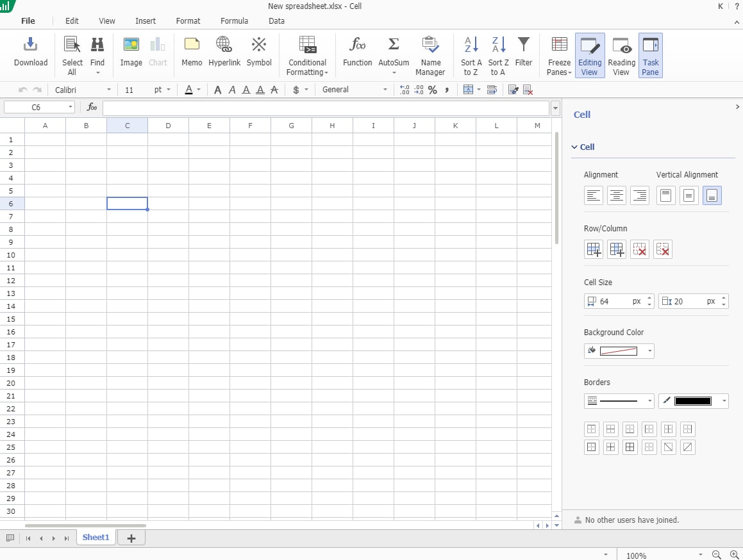
Task: Collapse the Cell section chevron
Action: pyautogui.click(x=574, y=147)
